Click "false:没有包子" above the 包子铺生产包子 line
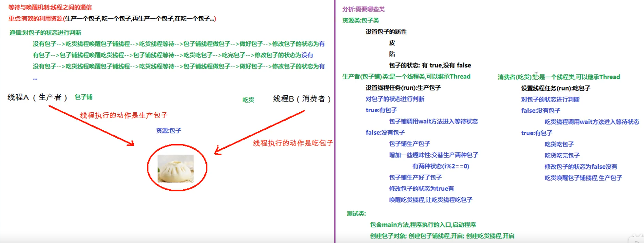 (385, 133)
